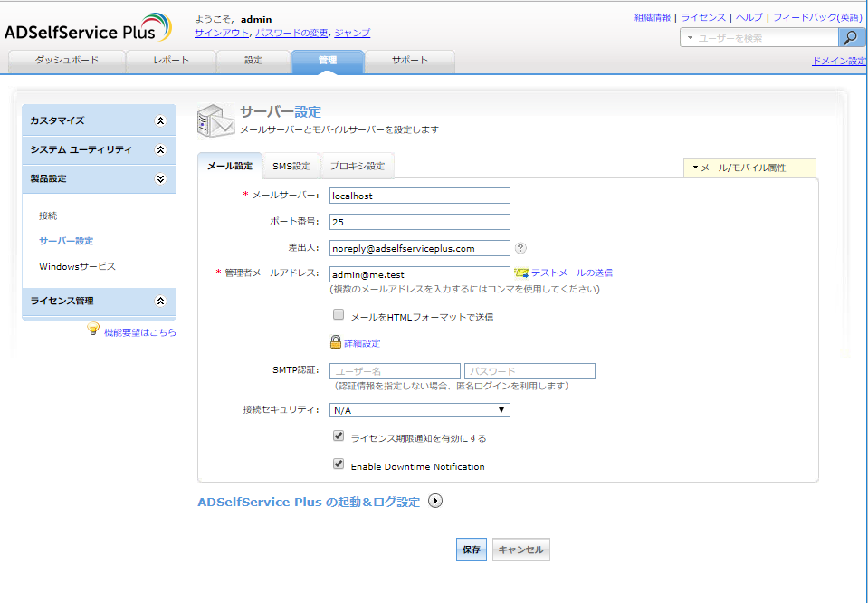Screen dimensions: 868x603
Task: Open the ライセンス link
Action: (x=703, y=18)
